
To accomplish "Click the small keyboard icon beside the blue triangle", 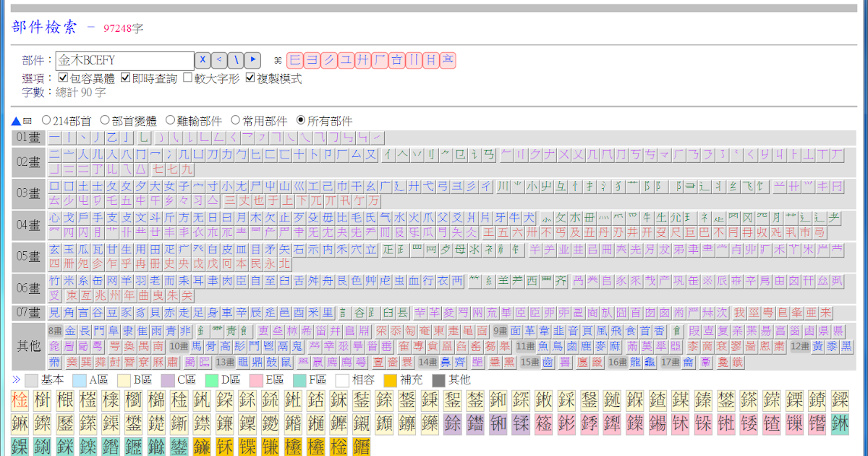I will 27,121.
